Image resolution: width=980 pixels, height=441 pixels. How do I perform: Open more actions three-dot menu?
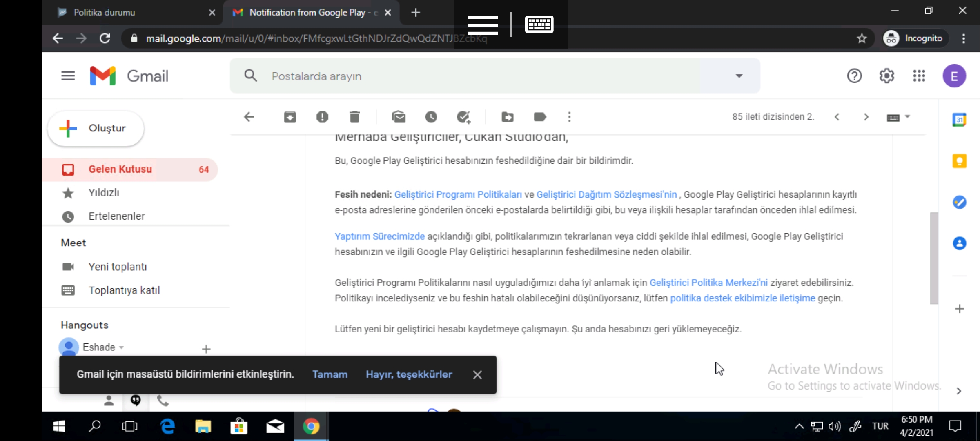[569, 117]
